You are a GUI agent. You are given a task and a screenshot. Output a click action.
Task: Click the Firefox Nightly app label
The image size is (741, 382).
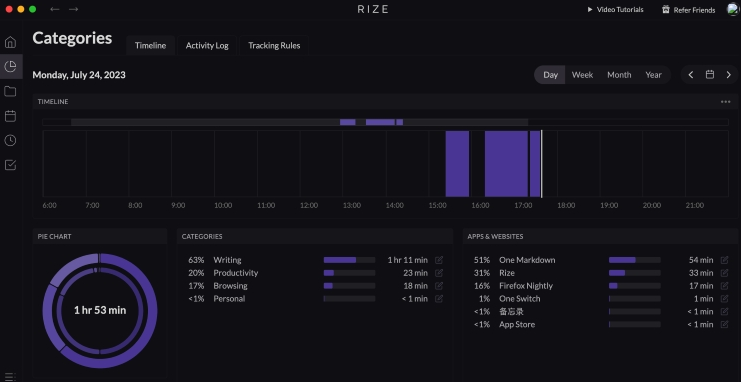[x=526, y=286]
